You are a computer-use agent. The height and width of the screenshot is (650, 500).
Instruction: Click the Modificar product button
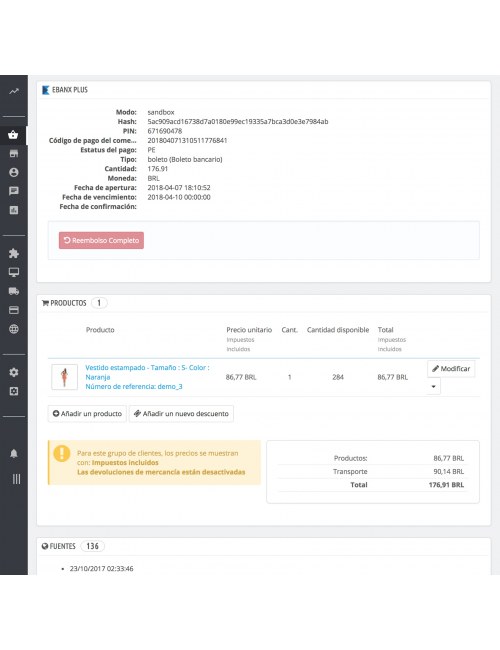click(451, 369)
